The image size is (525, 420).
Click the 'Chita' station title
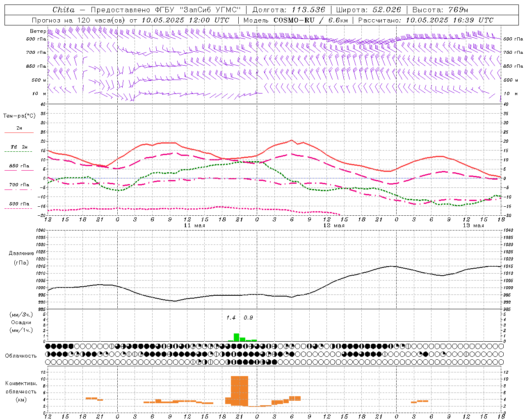(64, 10)
